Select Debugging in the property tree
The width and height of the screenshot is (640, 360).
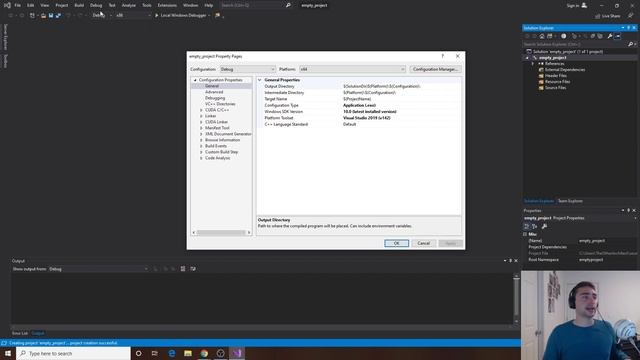(x=215, y=98)
